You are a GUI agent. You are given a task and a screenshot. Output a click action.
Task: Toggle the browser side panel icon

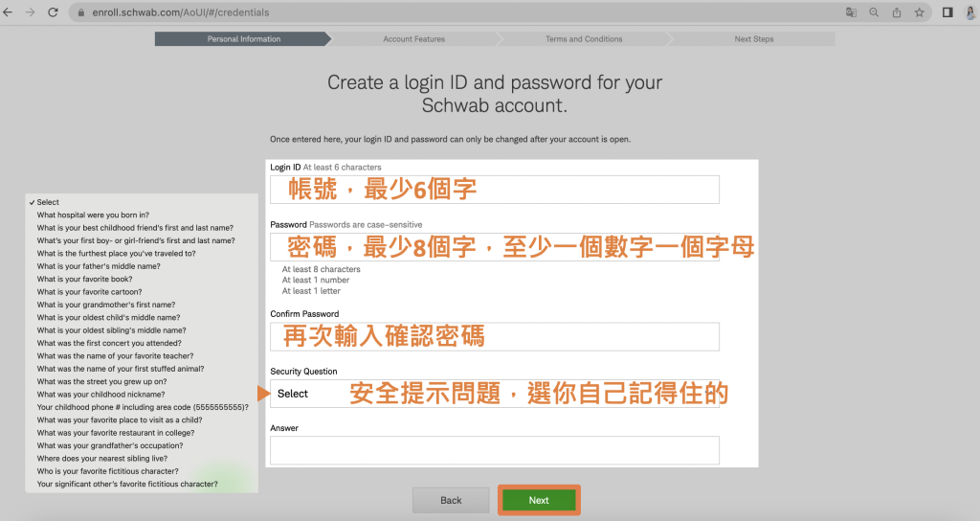(x=947, y=12)
